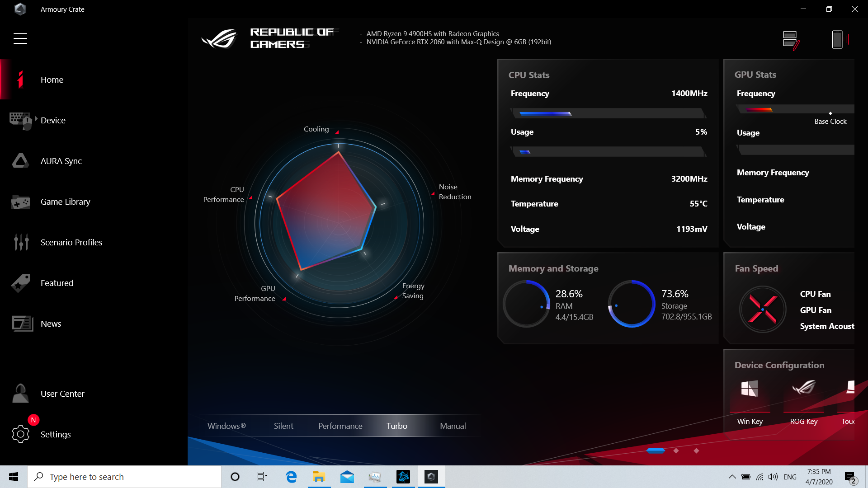This screenshot has height=488, width=868.
Task: Open File Explorer from taskbar
Action: [x=319, y=477]
